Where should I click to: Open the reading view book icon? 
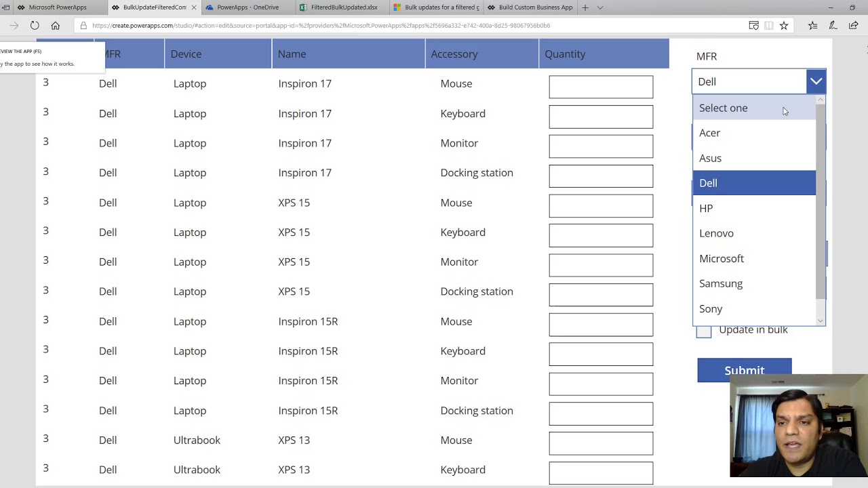768,26
